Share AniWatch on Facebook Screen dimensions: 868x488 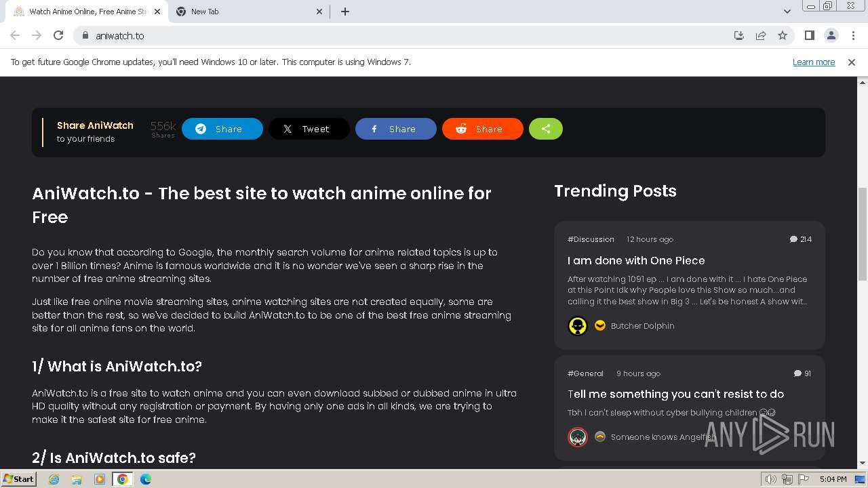pos(396,129)
